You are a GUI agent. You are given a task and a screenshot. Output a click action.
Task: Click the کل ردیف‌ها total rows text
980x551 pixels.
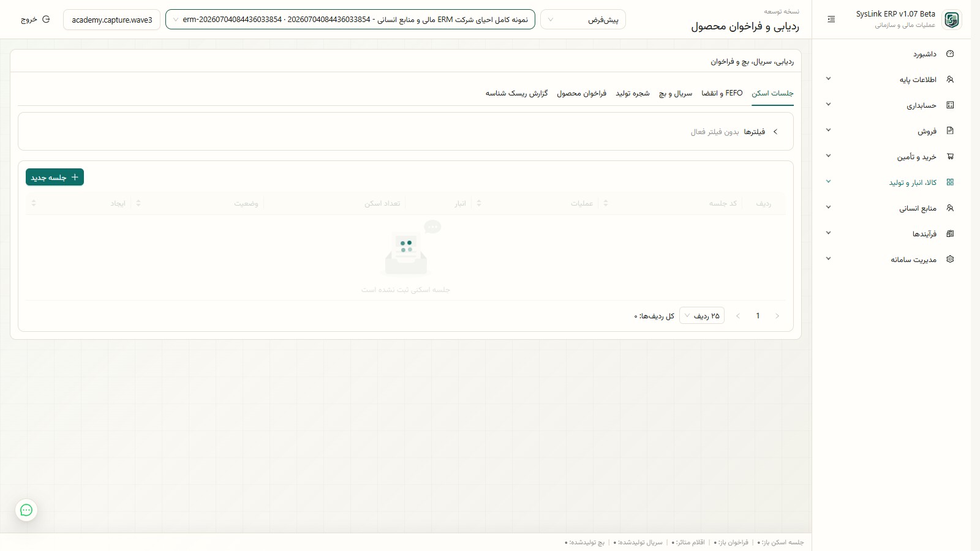pos(654,316)
